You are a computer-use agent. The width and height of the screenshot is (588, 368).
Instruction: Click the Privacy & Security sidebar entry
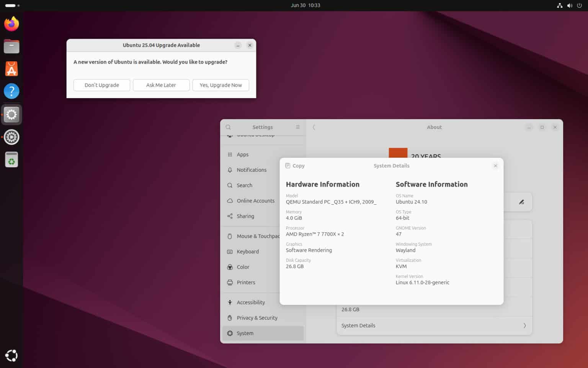(257, 317)
